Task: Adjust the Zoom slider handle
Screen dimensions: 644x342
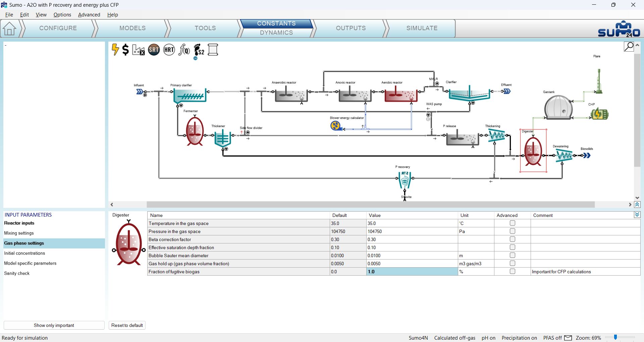Action: pos(615,338)
